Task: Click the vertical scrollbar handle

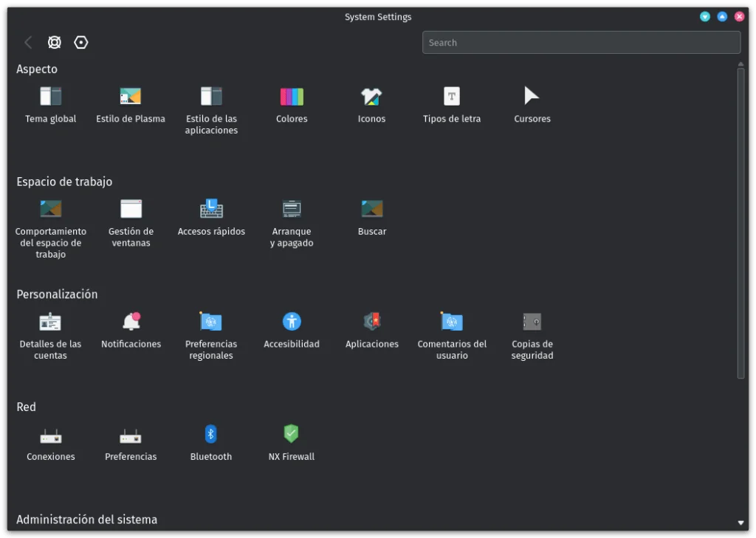Action: click(740, 224)
